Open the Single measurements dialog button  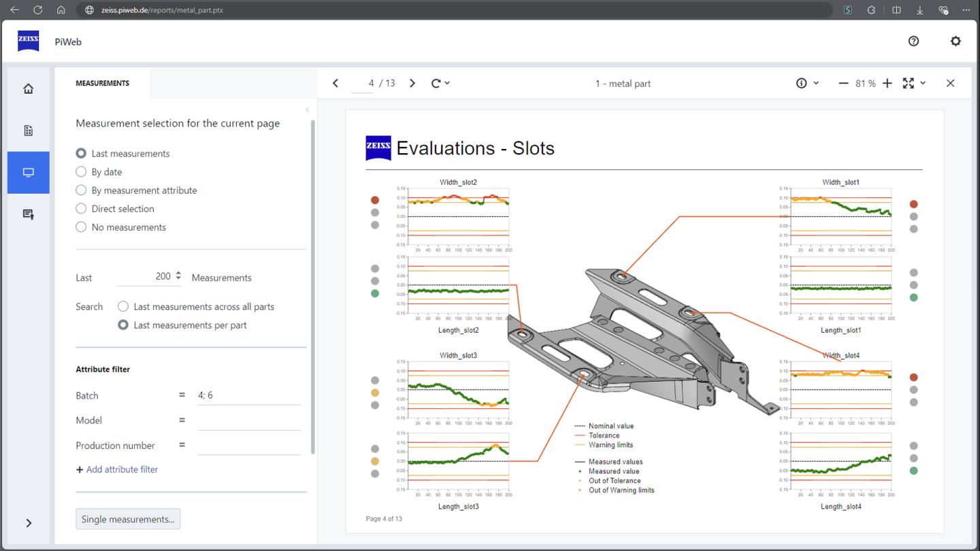128,518
